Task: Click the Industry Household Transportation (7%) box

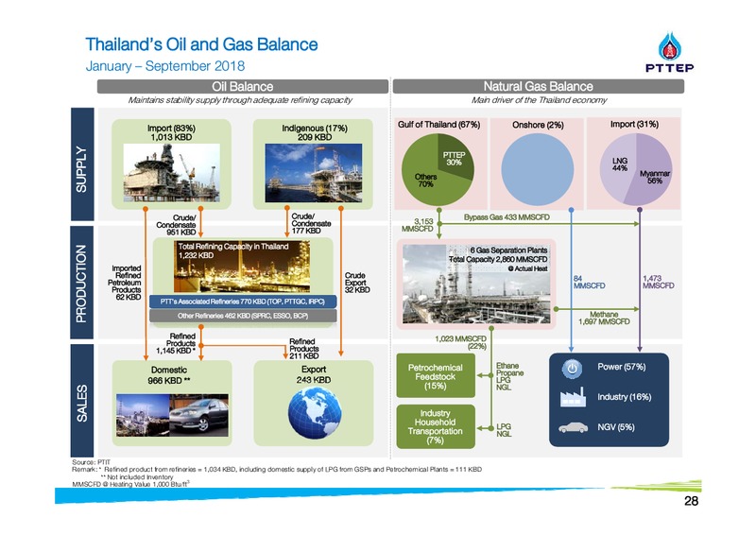Action: coord(436,426)
